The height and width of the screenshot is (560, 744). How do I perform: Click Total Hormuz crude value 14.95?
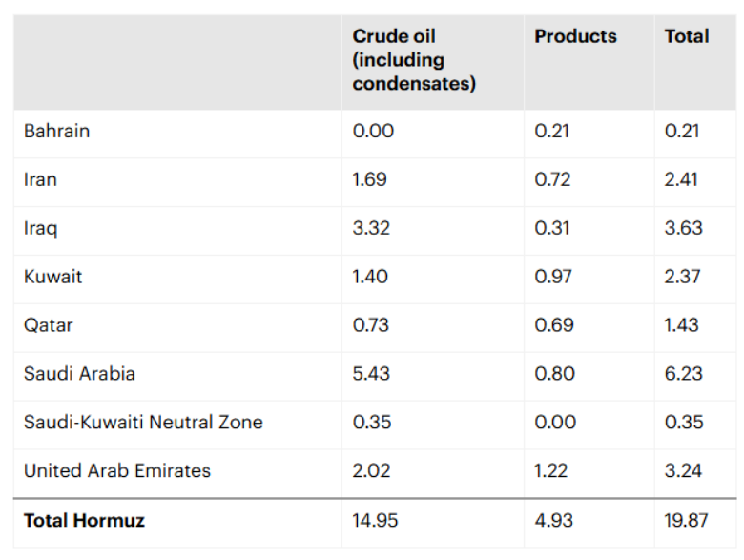pos(375,521)
